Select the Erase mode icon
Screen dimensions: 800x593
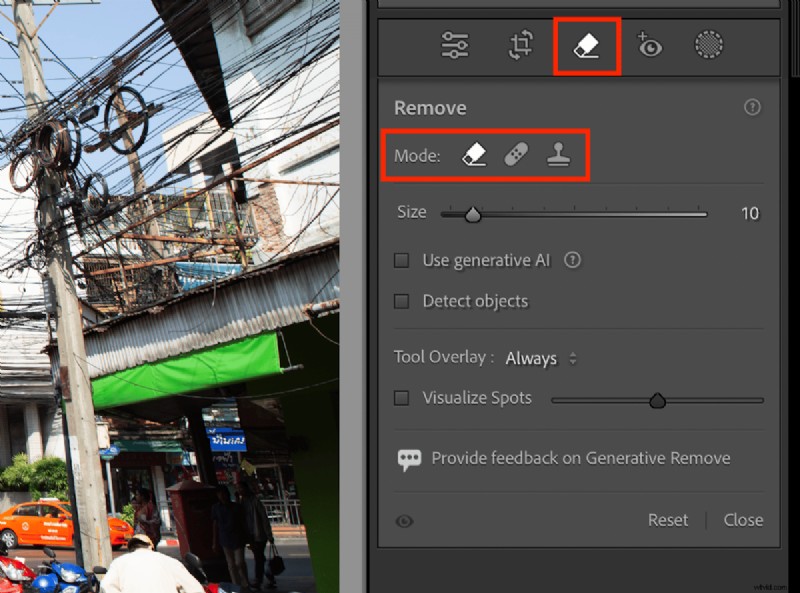point(475,153)
